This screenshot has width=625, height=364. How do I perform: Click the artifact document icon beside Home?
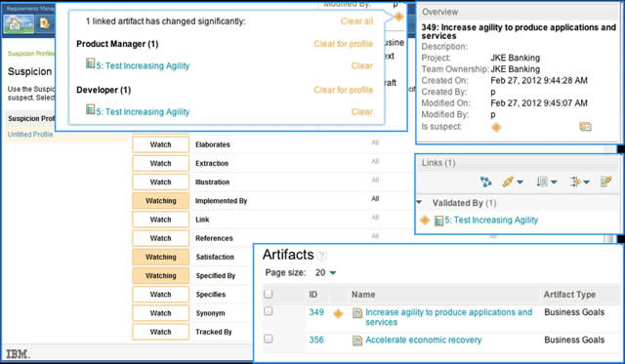(x=45, y=23)
